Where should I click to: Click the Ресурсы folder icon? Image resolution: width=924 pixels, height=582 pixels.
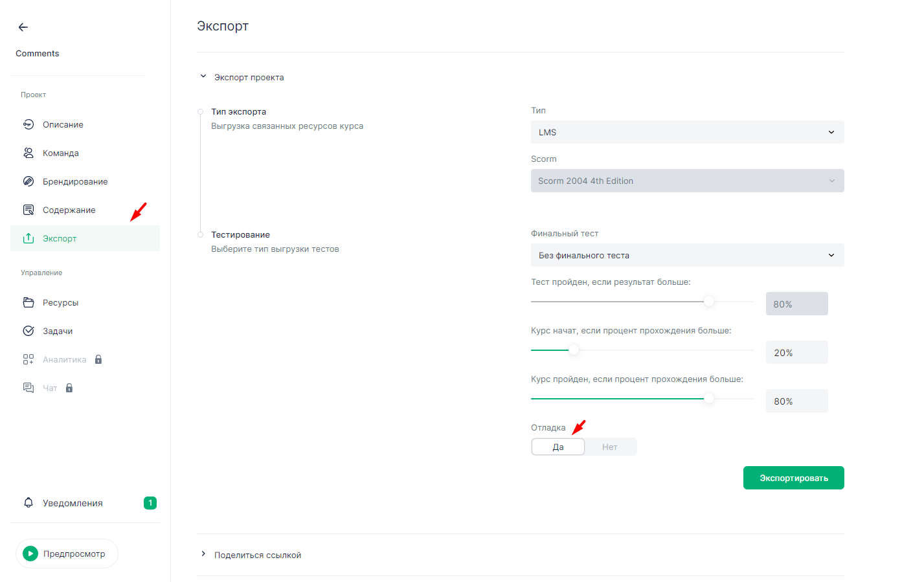tap(28, 302)
